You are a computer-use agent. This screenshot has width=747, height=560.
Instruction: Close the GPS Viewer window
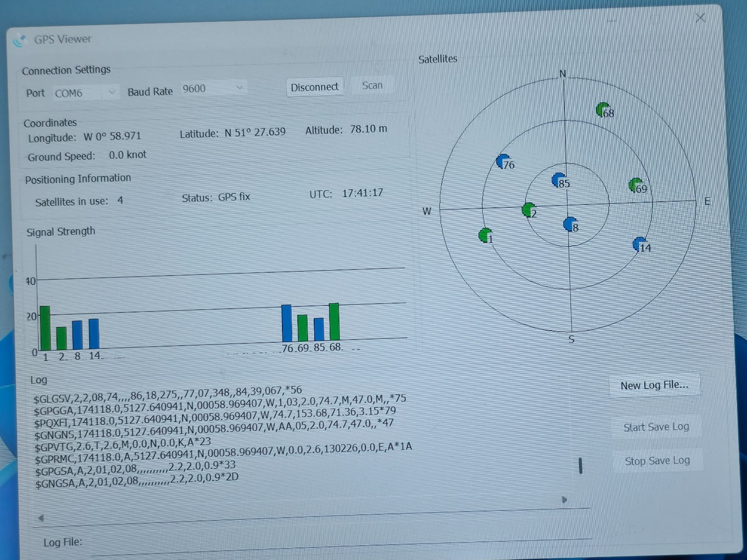click(x=700, y=18)
